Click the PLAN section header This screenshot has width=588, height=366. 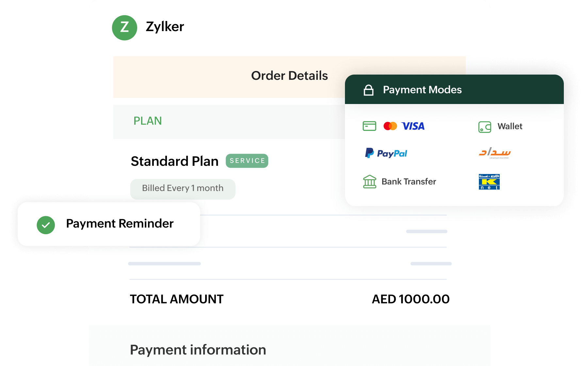click(x=148, y=121)
